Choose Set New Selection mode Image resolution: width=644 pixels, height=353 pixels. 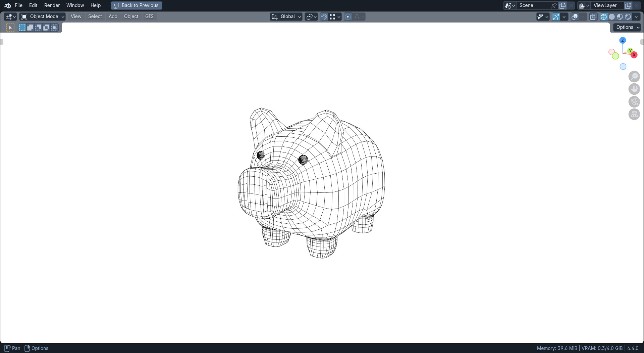(x=22, y=28)
